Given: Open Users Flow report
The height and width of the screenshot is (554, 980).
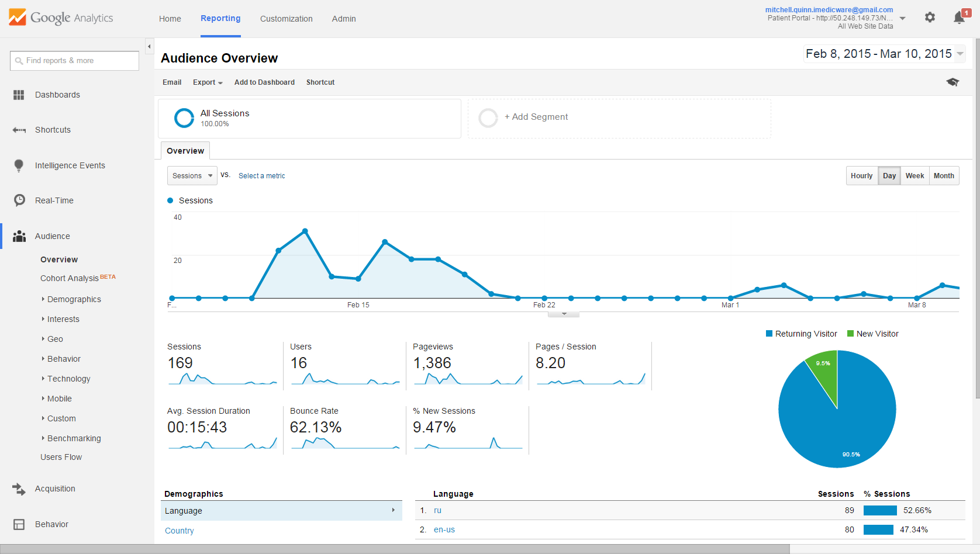Looking at the screenshot, I should (x=61, y=457).
